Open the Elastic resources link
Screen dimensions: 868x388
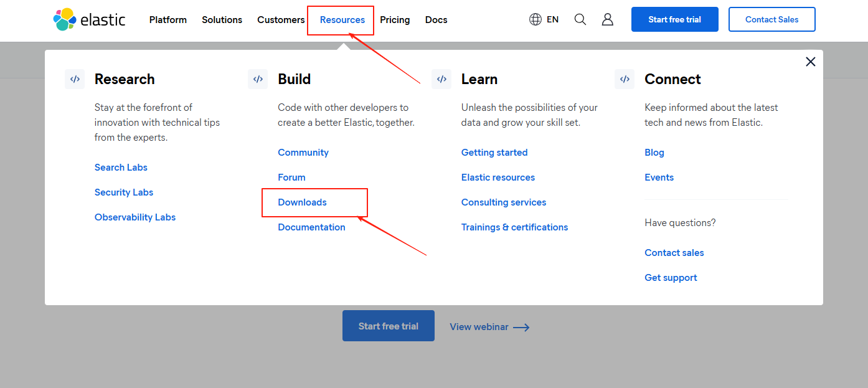(498, 177)
